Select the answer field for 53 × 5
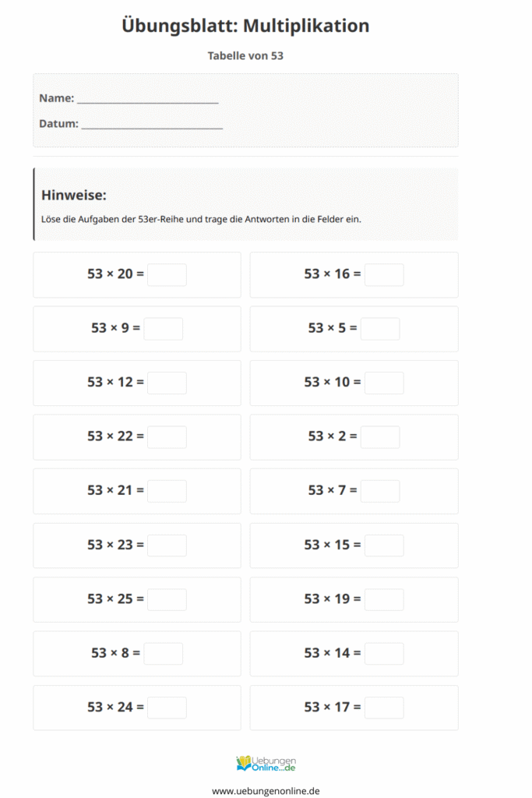The image size is (532, 798). click(x=380, y=329)
